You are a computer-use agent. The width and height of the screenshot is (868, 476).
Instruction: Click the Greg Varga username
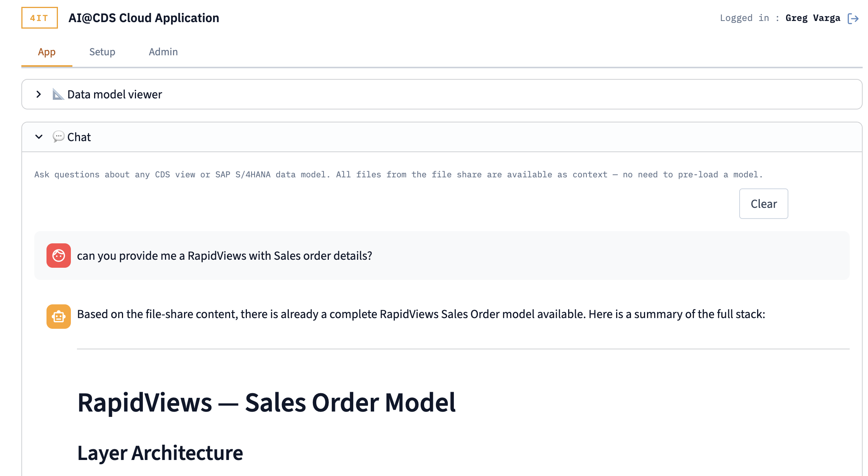point(813,18)
